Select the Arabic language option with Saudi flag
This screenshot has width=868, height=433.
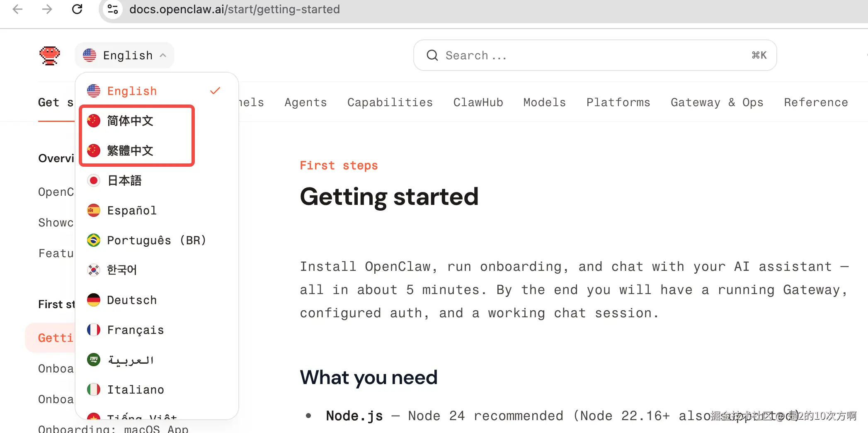pos(157,360)
